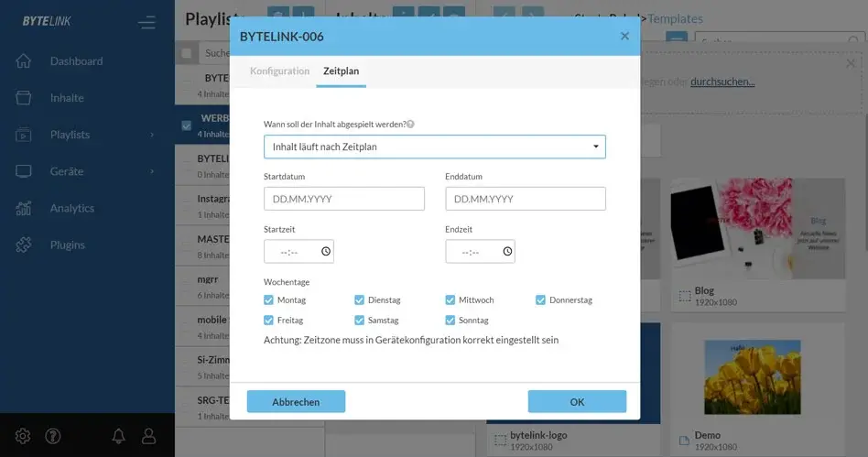Screen dimensions: 868x457
Task: Close the BYTELINK-006 dialog
Action: pos(624,36)
